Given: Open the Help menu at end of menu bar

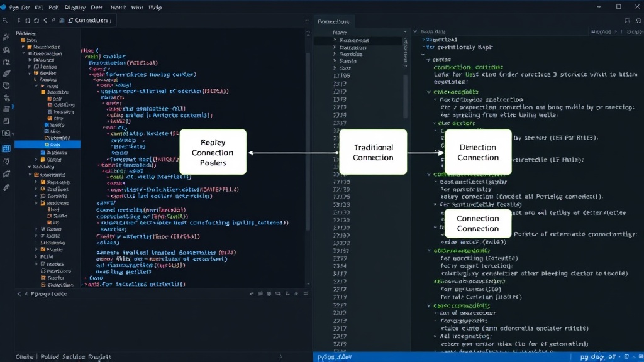Looking at the screenshot, I should 155,8.
